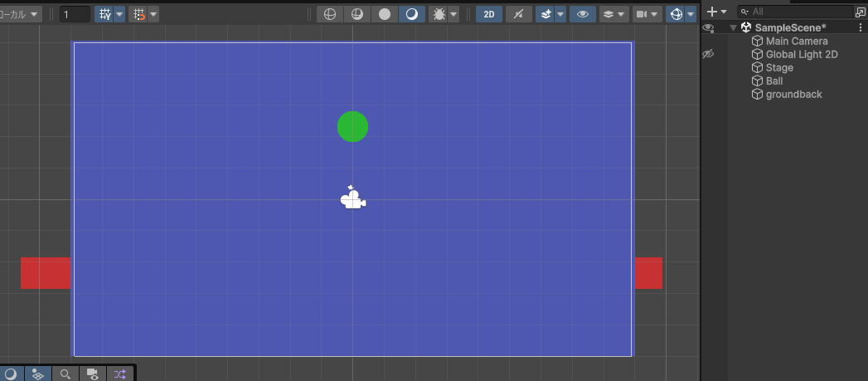
Task: Toggle the gizmos sphere icon
Action: [676, 14]
